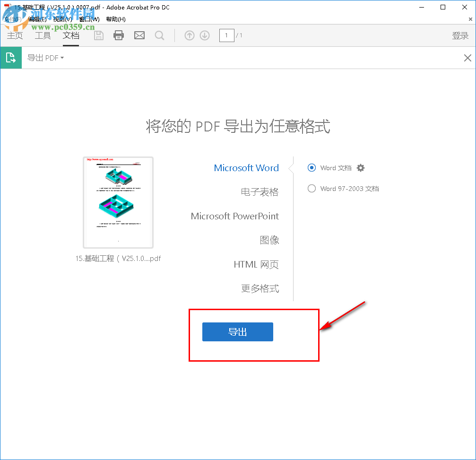Click the Print document icon
This screenshot has width=476, height=460.
(118, 35)
